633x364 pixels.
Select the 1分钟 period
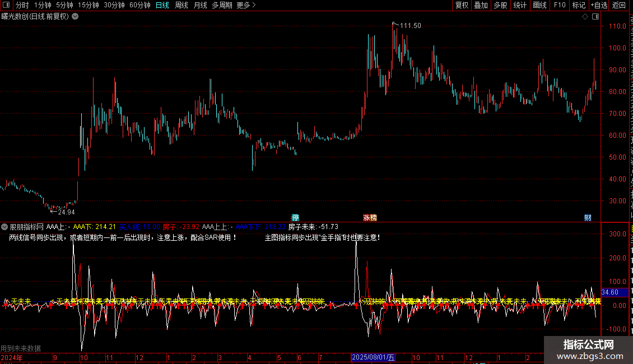coord(43,5)
